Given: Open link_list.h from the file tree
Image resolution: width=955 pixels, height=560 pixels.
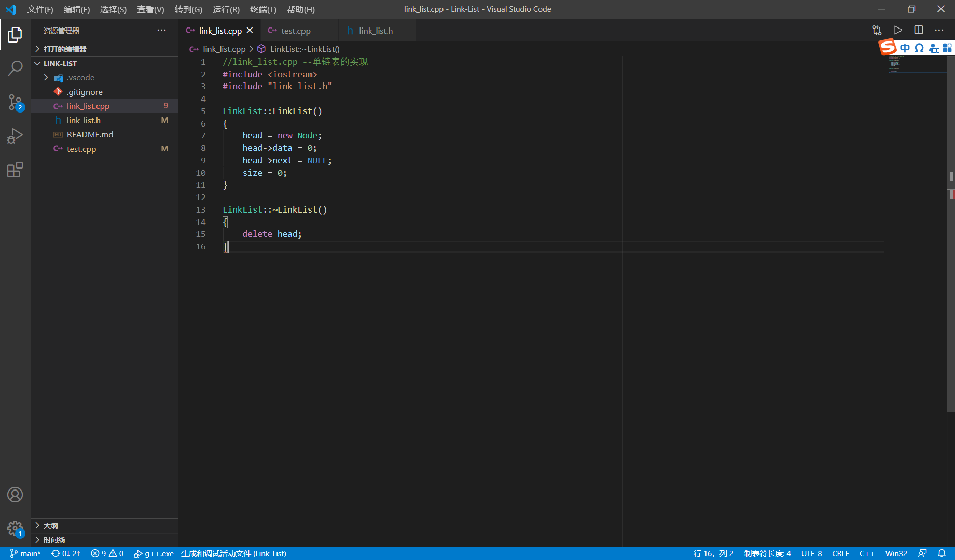Looking at the screenshot, I should (104, 120).
